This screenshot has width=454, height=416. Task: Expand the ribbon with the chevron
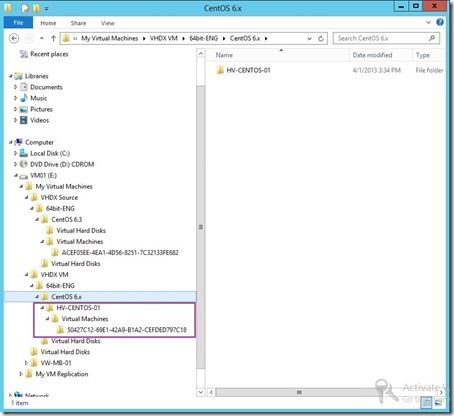(428, 22)
